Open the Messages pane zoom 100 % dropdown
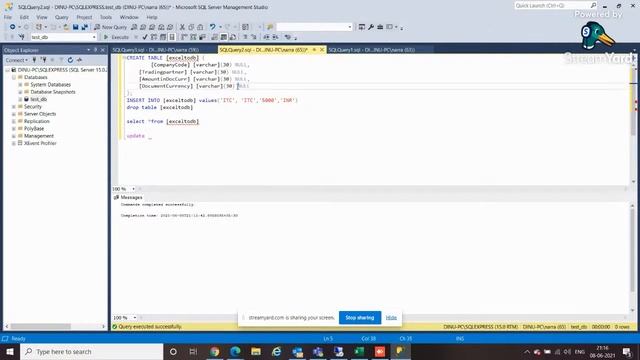This screenshot has width=640, height=360. pyautogui.click(x=134, y=318)
